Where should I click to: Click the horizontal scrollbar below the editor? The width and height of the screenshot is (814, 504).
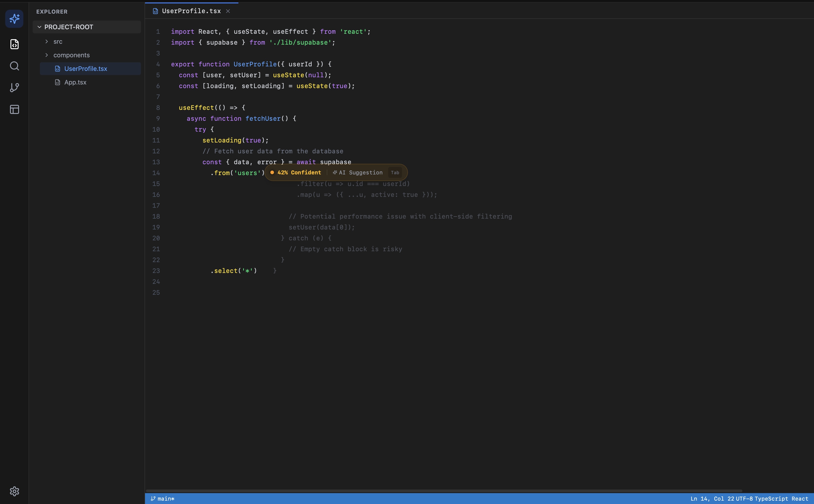point(443,491)
